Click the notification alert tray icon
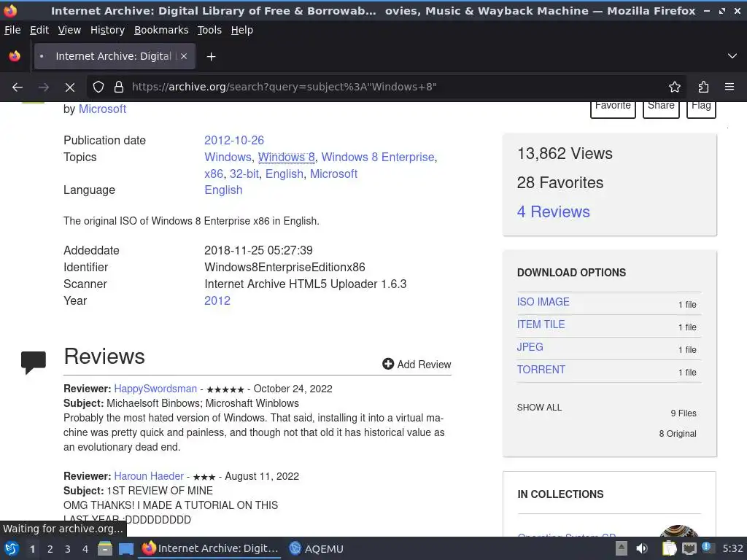The height and width of the screenshot is (560, 747). coord(707,548)
